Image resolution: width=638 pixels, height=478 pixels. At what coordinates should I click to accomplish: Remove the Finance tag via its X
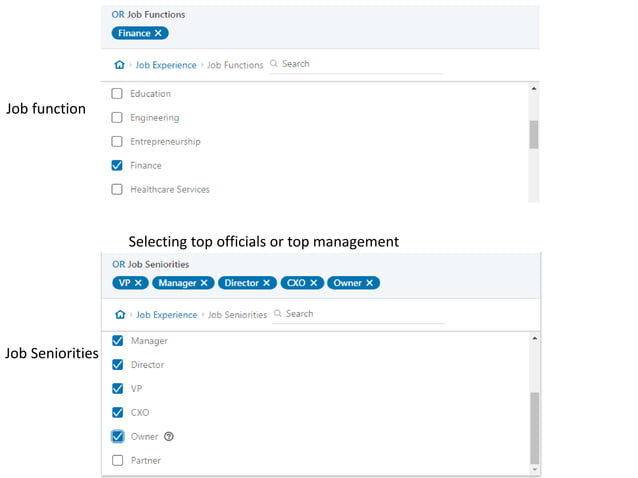click(158, 33)
